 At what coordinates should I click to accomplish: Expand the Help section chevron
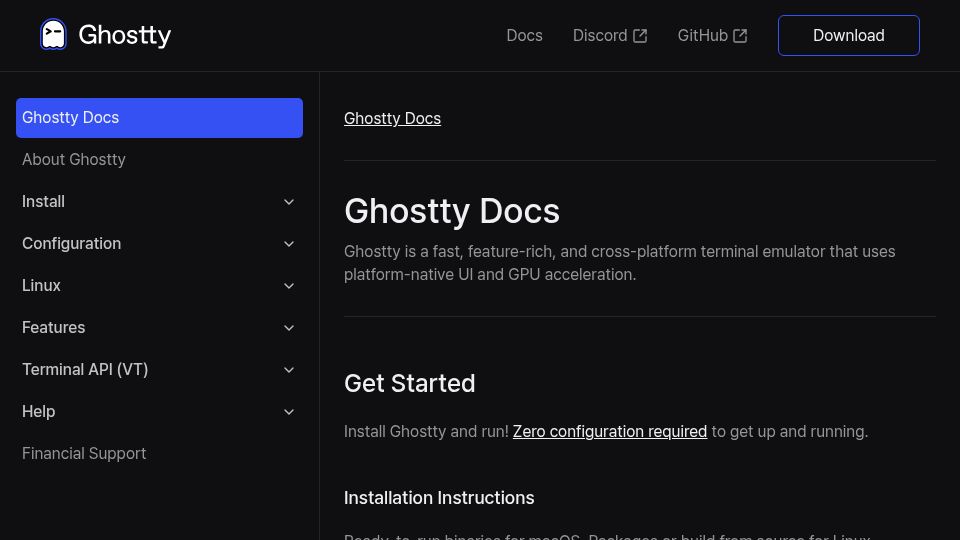coord(289,412)
